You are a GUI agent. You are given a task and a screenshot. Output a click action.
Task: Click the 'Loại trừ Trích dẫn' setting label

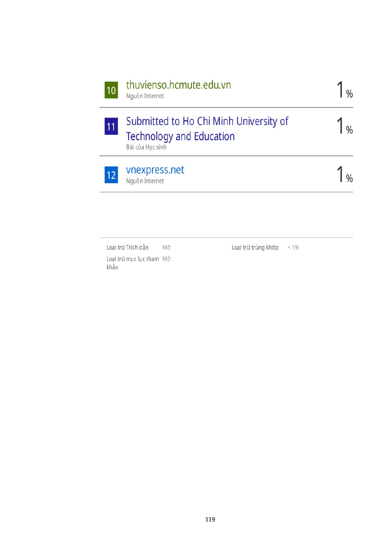pyautogui.click(x=127, y=247)
